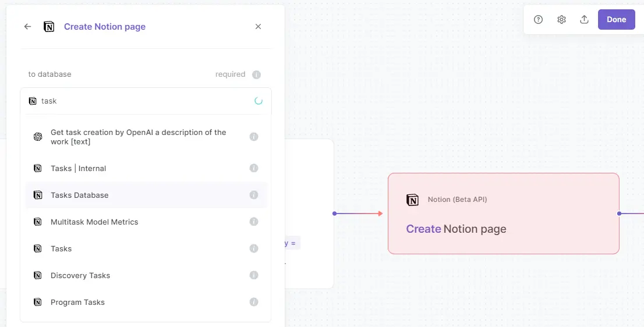This screenshot has height=327, width=644.
Task: Select Program Tasks database
Action: pyautogui.click(x=146, y=302)
